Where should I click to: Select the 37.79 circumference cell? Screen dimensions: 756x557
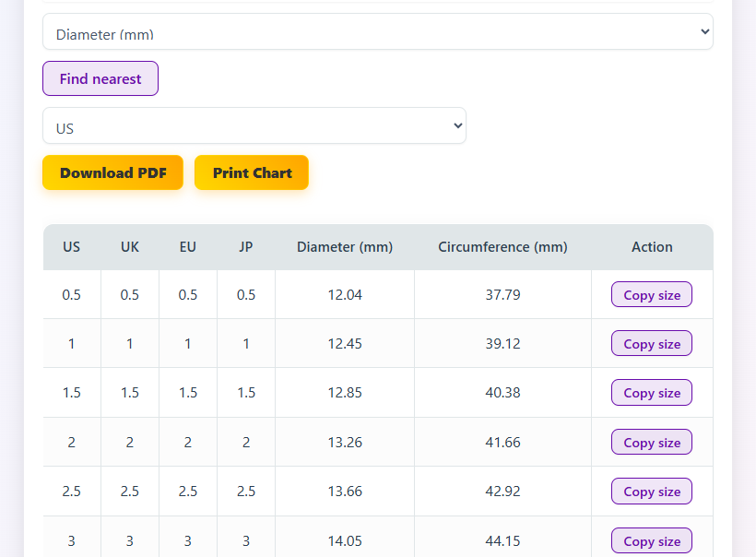(x=502, y=295)
